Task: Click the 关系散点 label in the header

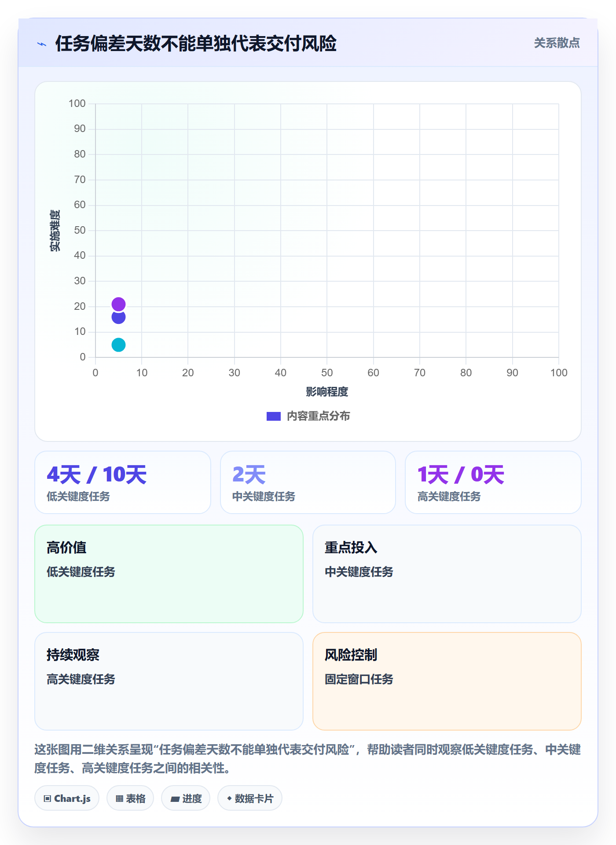Action: (557, 43)
